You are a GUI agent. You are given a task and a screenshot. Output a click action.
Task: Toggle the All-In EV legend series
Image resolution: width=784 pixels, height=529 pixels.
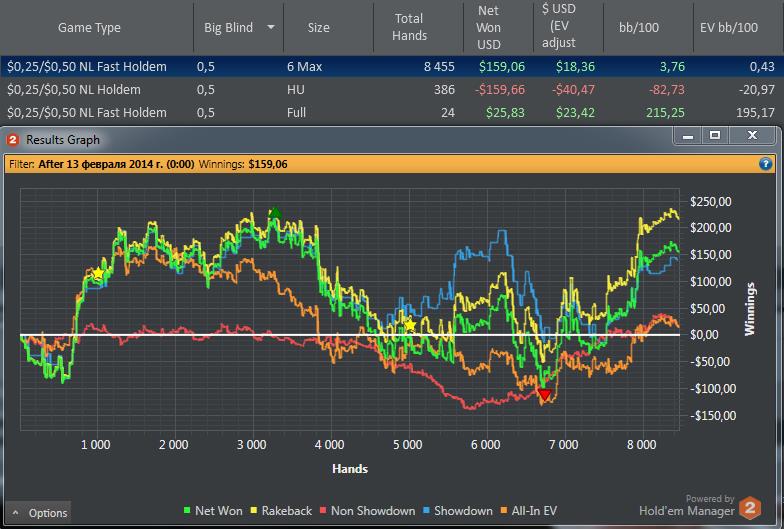[528, 510]
